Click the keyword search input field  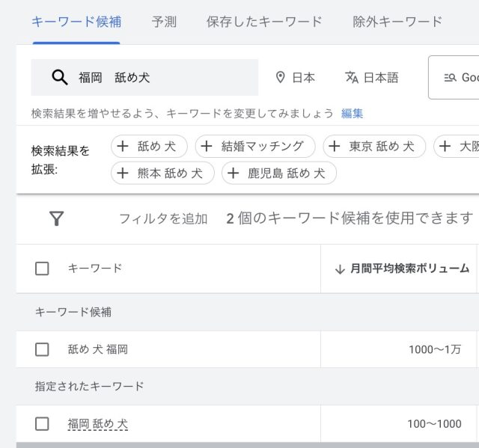tap(165, 78)
